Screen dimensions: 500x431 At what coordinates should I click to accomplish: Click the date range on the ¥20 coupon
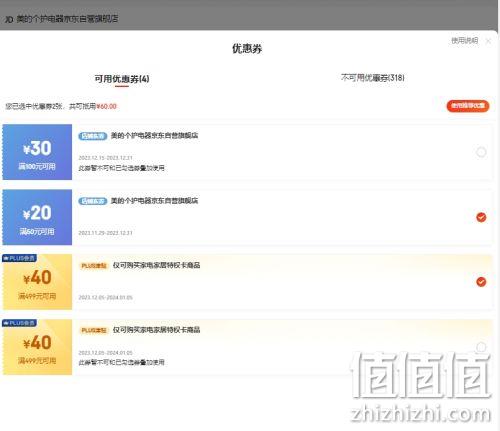(x=105, y=233)
